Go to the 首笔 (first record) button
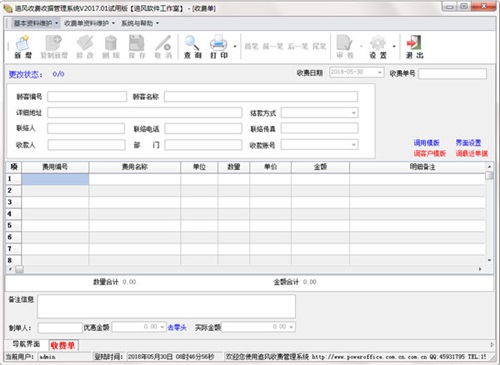The width and height of the screenshot is (500, 365). pos(251,46)
